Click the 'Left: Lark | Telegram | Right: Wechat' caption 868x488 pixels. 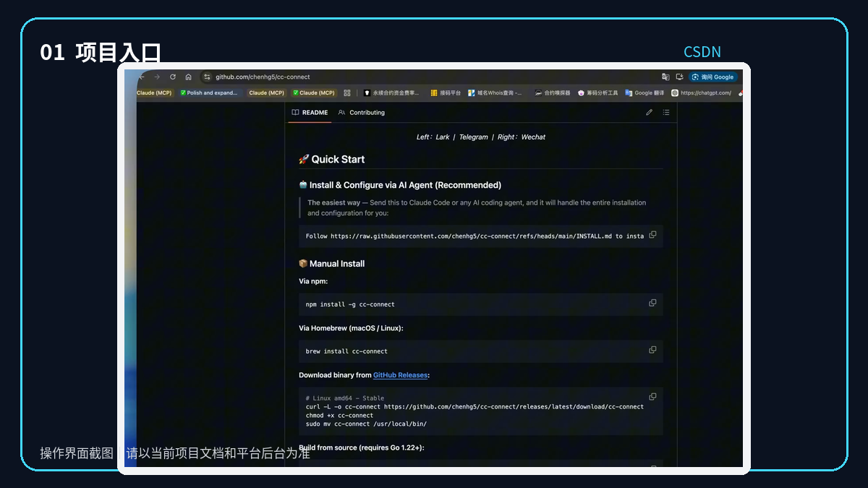tap(481, 137)
